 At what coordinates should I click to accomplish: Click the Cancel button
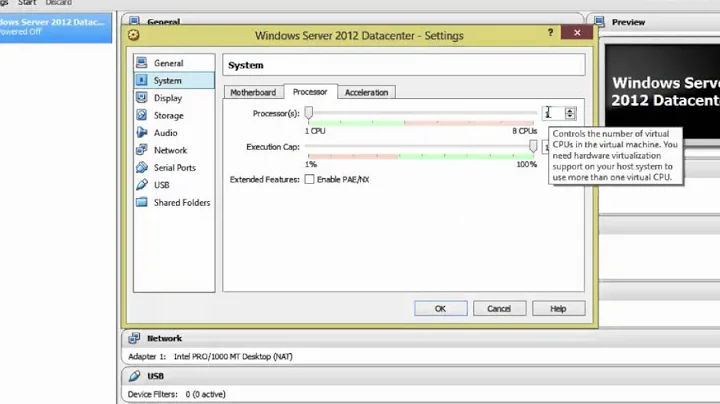(x=499, y=309)
